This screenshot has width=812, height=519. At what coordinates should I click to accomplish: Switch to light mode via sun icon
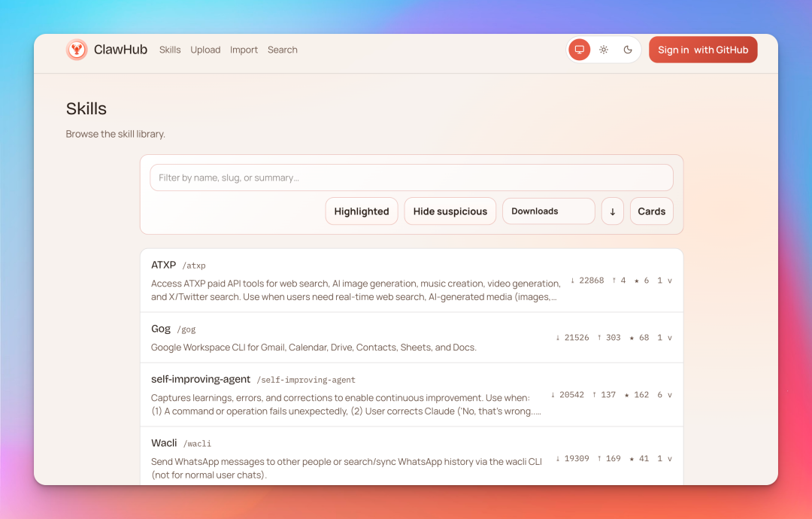(x=604, y=49)
